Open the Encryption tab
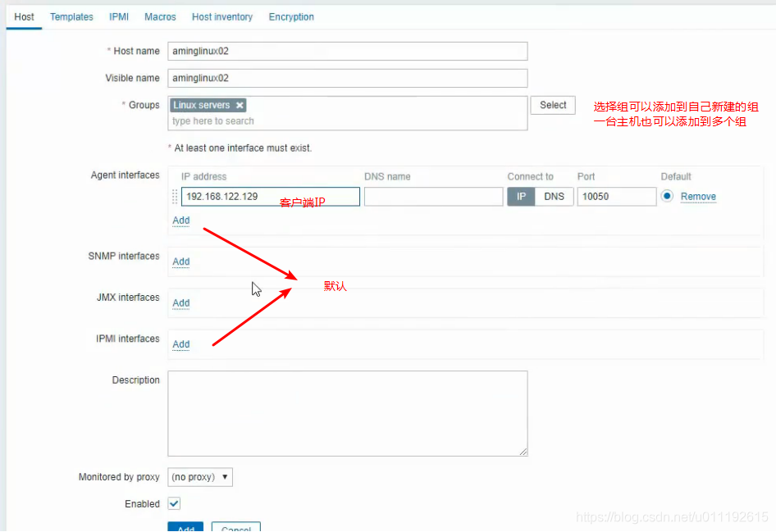 pos(291,17)
